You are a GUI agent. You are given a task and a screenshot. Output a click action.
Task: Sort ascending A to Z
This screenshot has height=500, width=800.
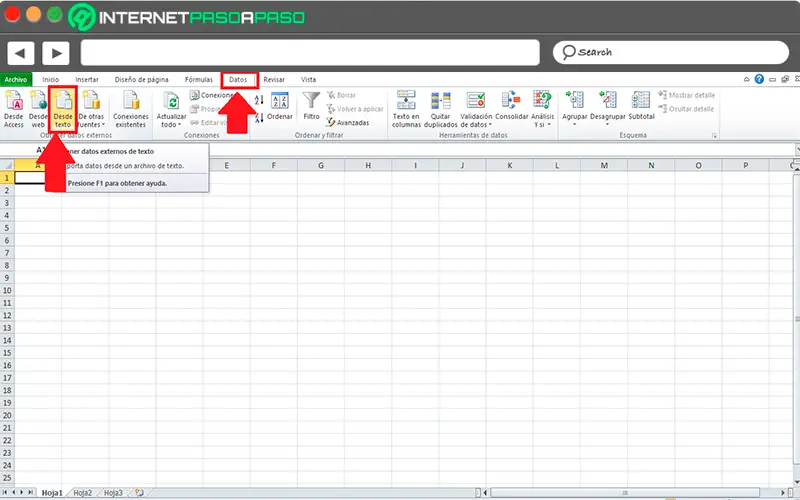(x=259, y=100)
